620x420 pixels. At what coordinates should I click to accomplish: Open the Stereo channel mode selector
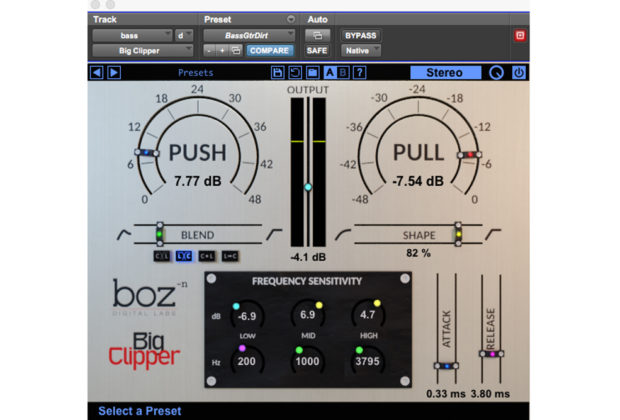(446, 73)
